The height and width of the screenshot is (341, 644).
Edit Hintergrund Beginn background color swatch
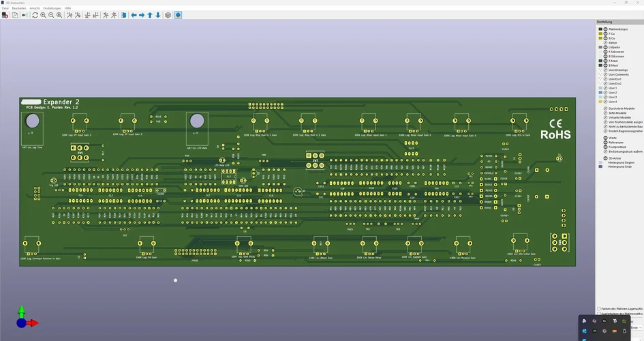pyautogui.click(x=600, y=162)
